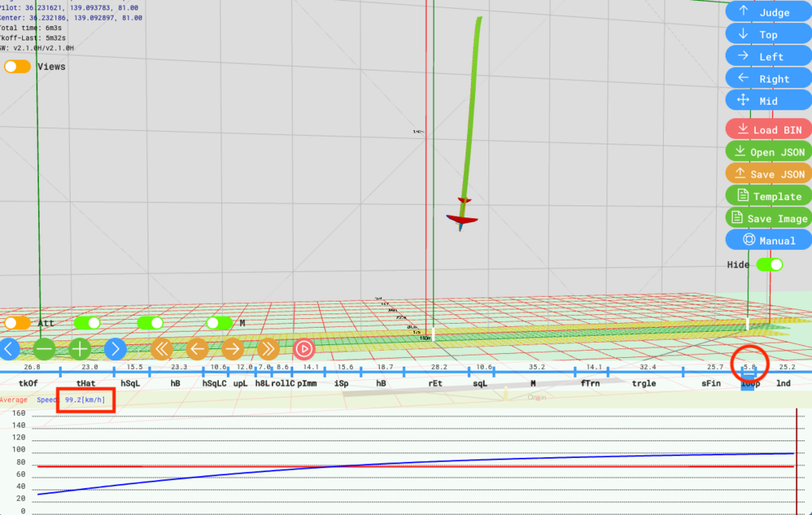The image size is (812, 515).
Task: Select sFin maneuver segment
Action: pyautogui.click(x=711, y=383)
